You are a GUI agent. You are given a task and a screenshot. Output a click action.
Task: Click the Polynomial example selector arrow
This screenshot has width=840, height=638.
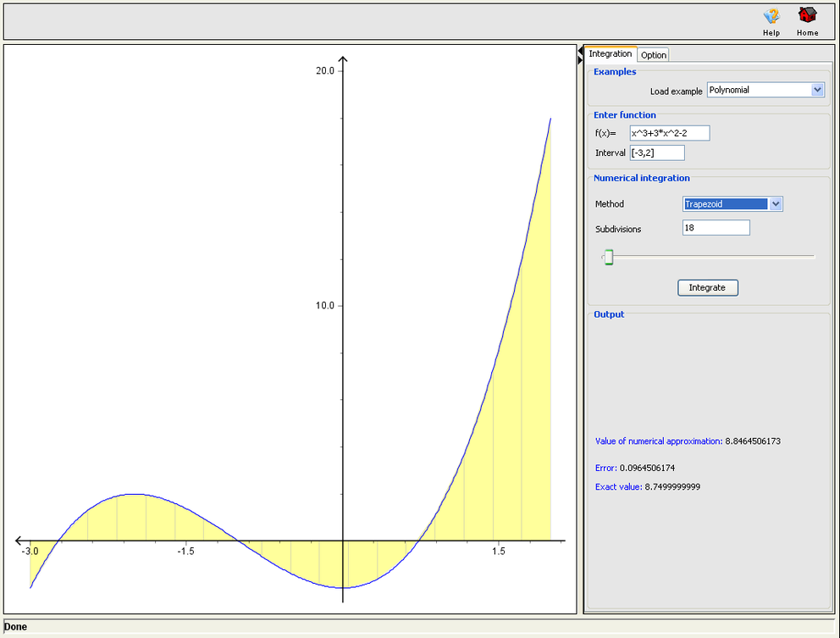tap(817, 89)
